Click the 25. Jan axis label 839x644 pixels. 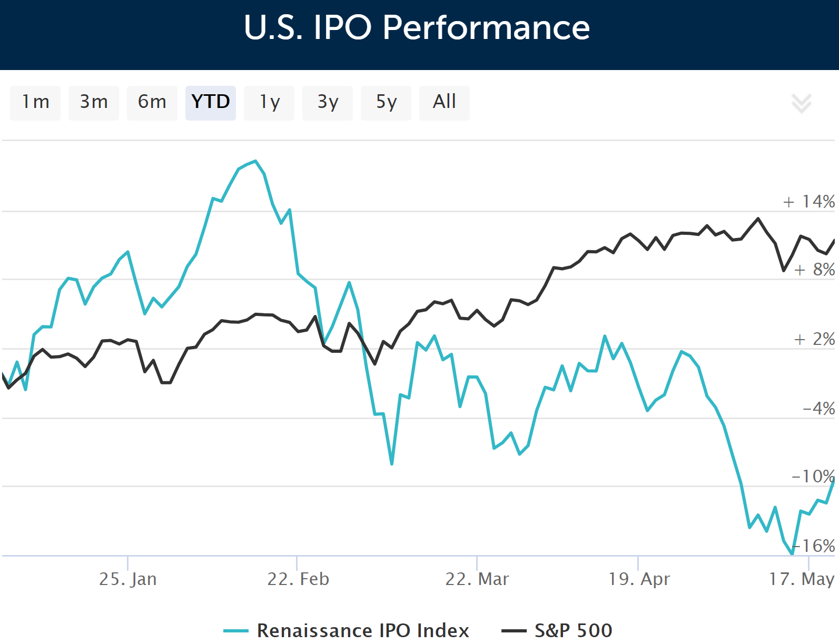tap(128, 579)
